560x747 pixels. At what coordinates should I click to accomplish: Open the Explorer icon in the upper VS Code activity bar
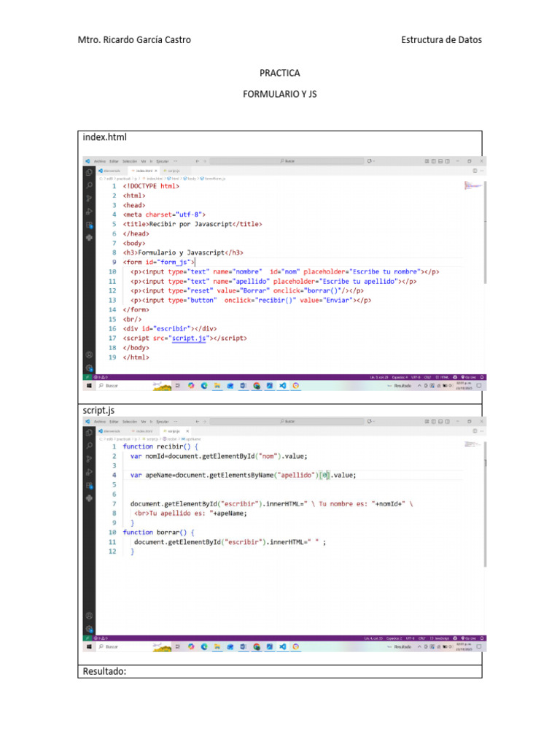click(x=89, y=173)
